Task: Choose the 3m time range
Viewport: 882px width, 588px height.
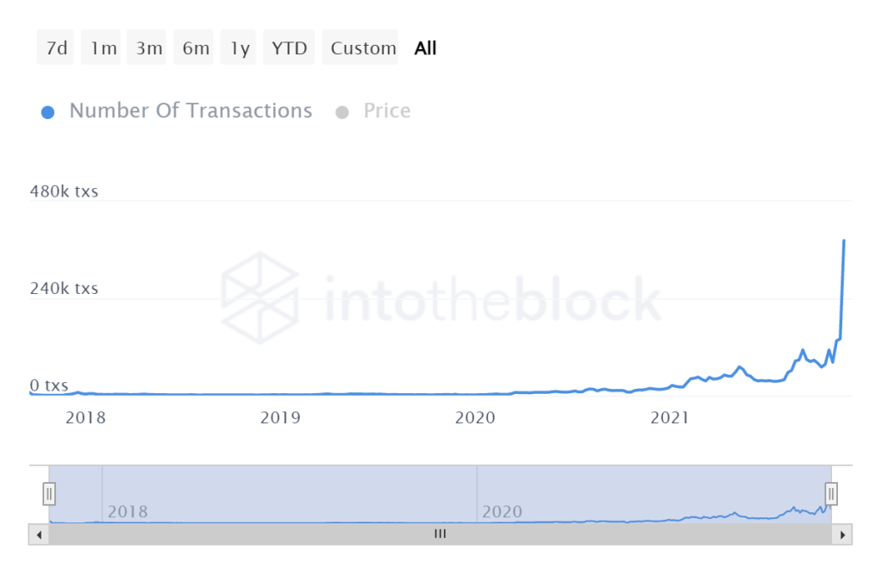Action: (149, 48)
